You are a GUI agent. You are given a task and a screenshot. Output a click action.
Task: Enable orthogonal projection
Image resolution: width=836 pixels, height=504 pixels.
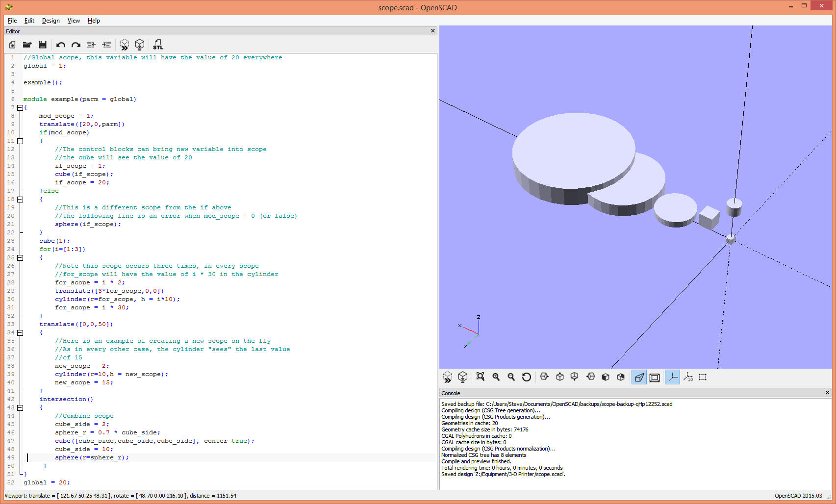655,377
